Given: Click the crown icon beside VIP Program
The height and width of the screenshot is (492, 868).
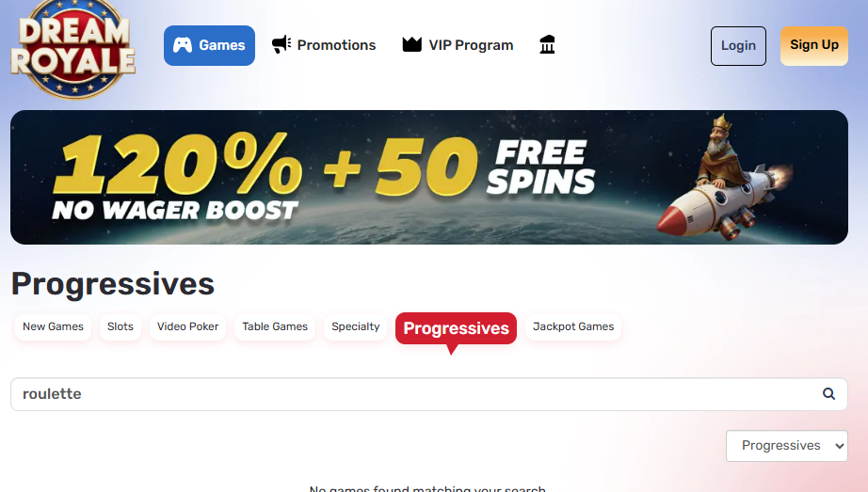Looking at the screenshot, I should point(411,45).
